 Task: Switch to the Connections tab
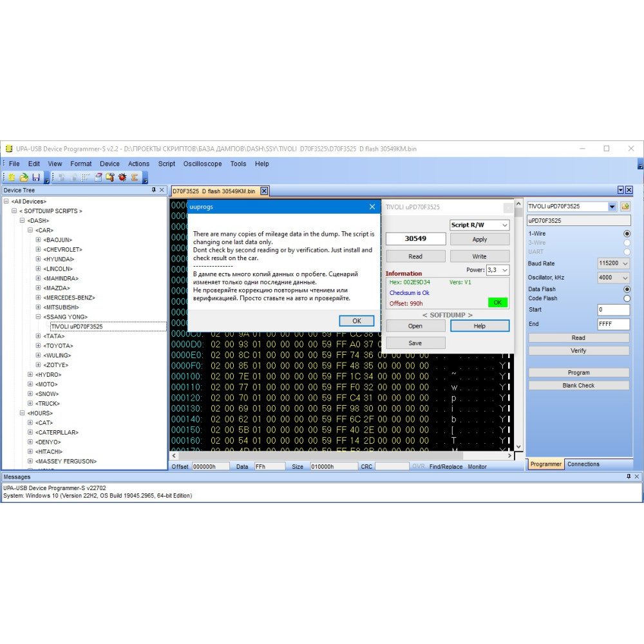pyautogui.click(x=583, y=464)
